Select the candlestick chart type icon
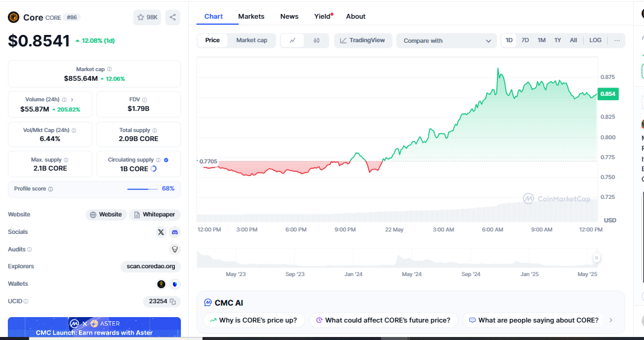 click(x=316, y=40)
